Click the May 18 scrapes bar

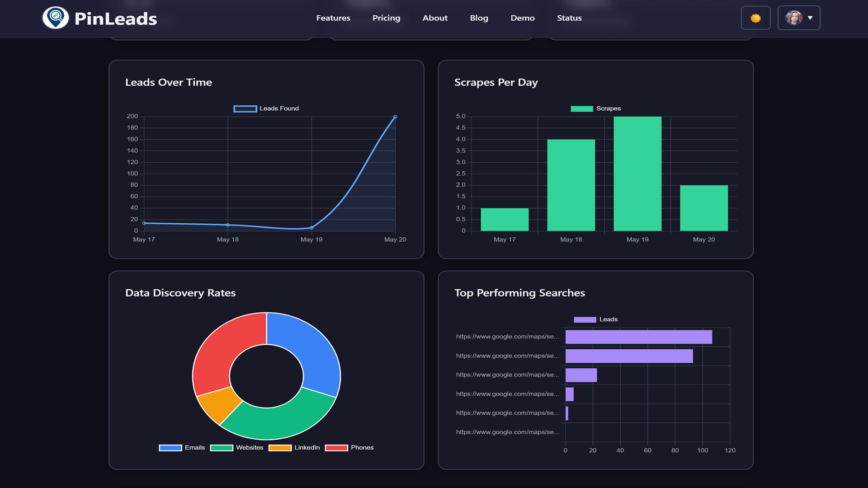pyautogui.click(x=571, y=185)
